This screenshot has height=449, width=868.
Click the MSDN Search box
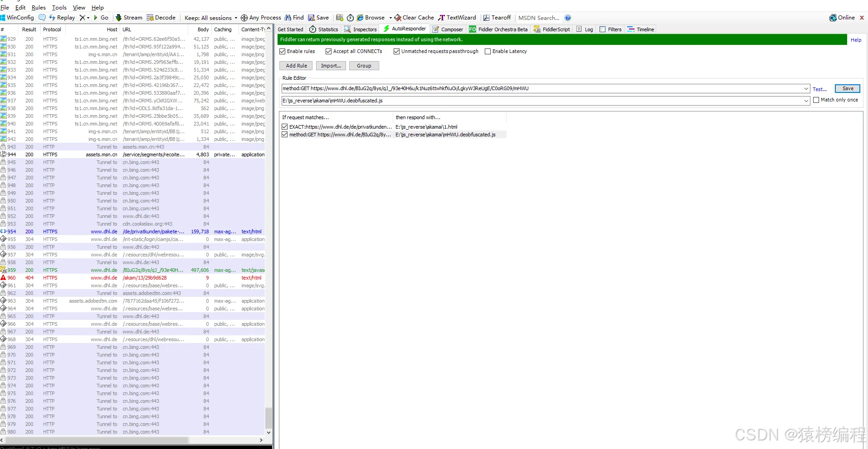(539, 18)
